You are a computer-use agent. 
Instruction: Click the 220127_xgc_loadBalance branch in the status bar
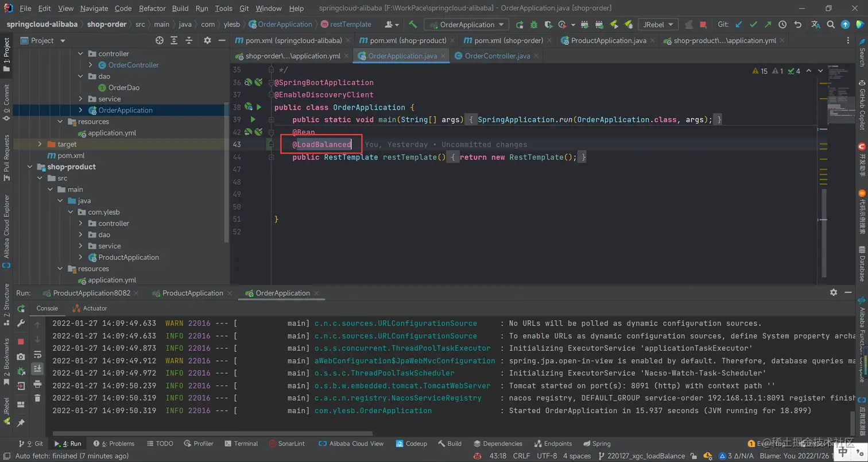(642, 456)
